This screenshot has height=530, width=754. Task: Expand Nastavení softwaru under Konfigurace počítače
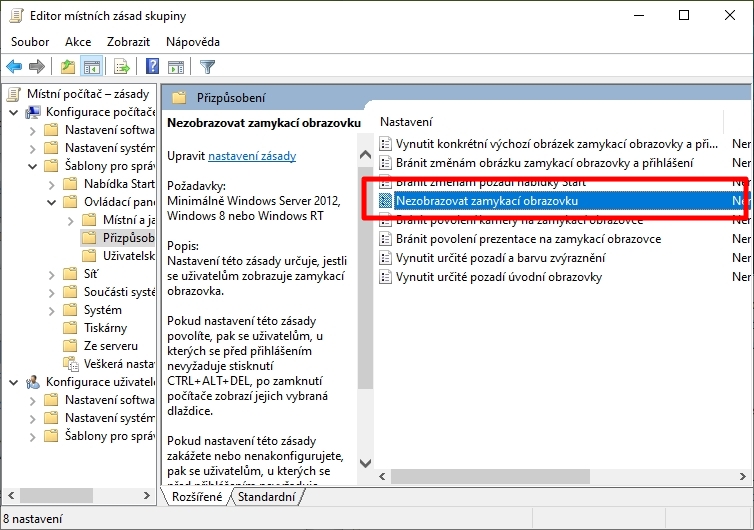32,130
